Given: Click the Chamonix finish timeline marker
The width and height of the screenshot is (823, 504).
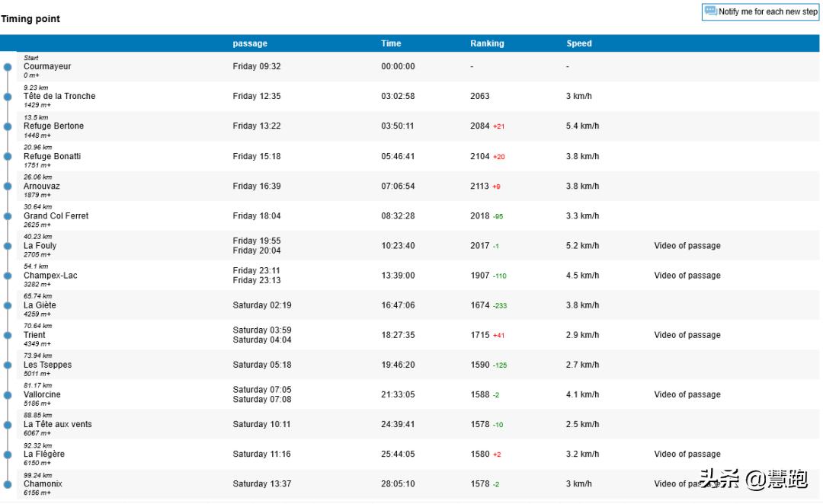Looking at the screenshot, I should 8,483.
